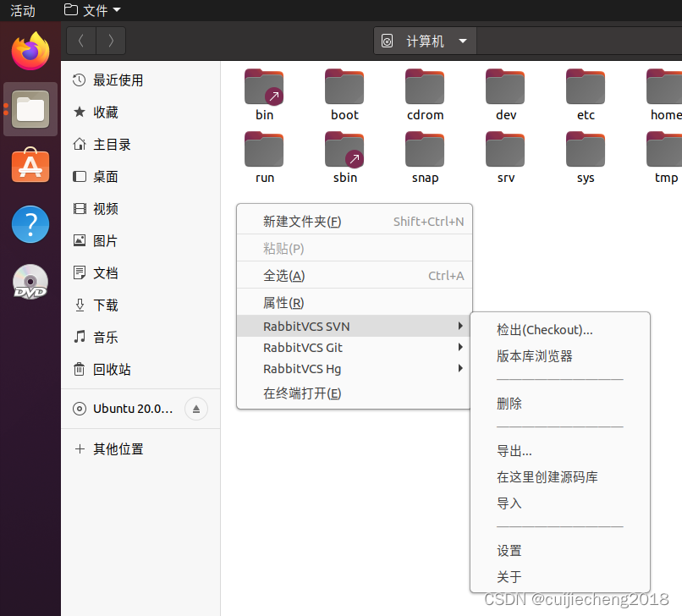Choose 检出(Checkout)... in SVN submenu
The image size is (682, 616).
pyautogui.click(x=560, y=330)
